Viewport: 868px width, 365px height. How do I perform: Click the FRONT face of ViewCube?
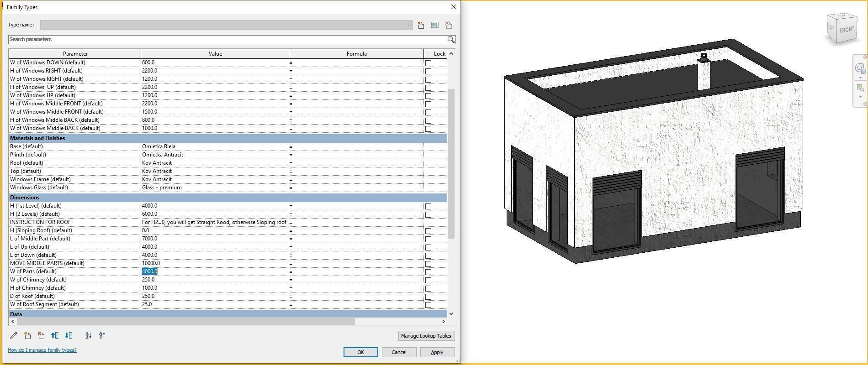tap(847, 30)
